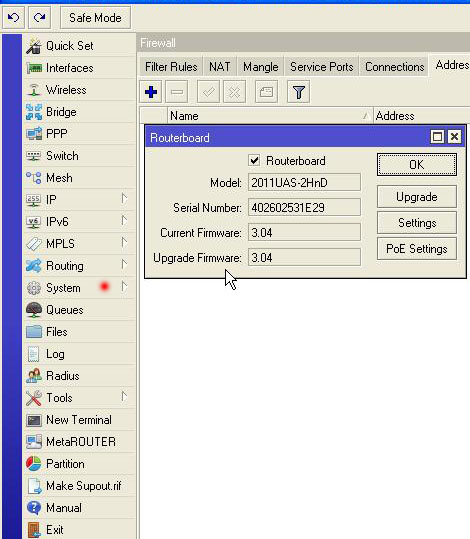Open the Radius menu icon
470x539 pixels.
click(x=34, y=376)
